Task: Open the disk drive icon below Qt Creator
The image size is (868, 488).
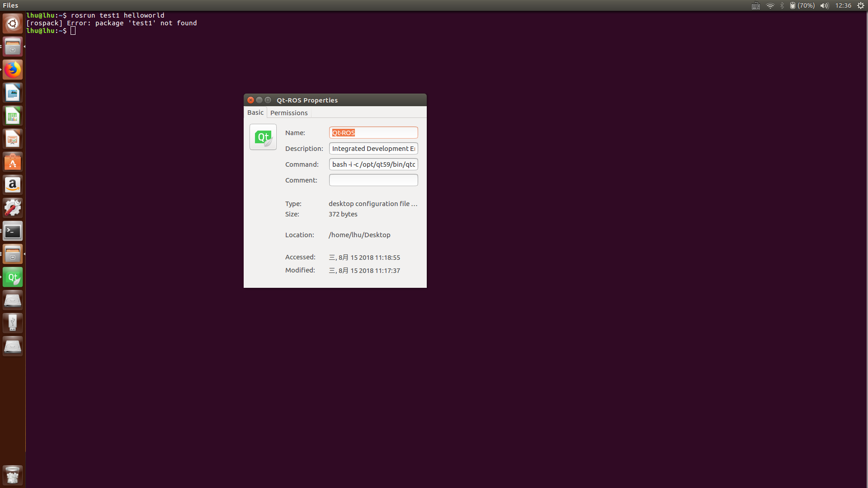Action: point(13,300)
